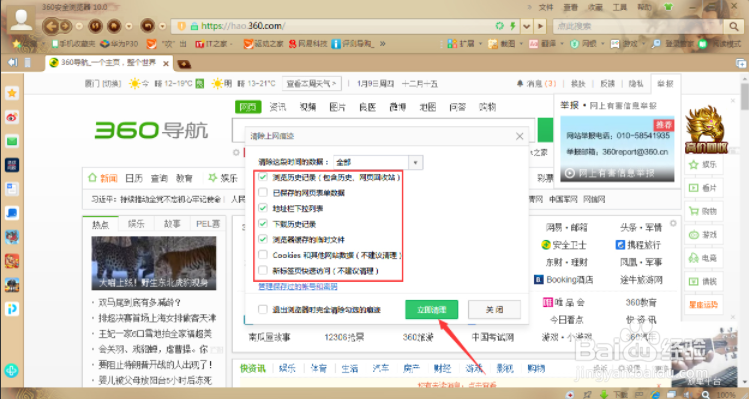749x399 pixels.
Task: Click the blue P icon in left sidebar
Action: tap(12, 309)
